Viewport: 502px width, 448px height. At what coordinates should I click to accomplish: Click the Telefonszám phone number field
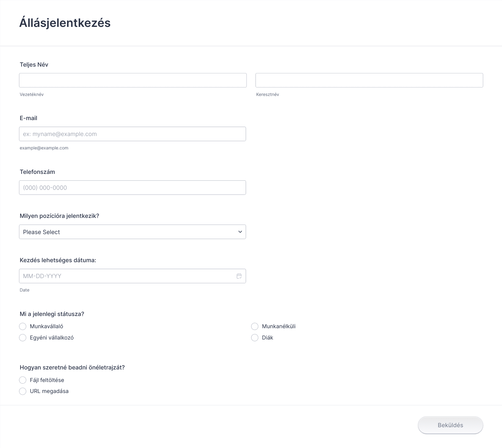[x=132, y=188]
